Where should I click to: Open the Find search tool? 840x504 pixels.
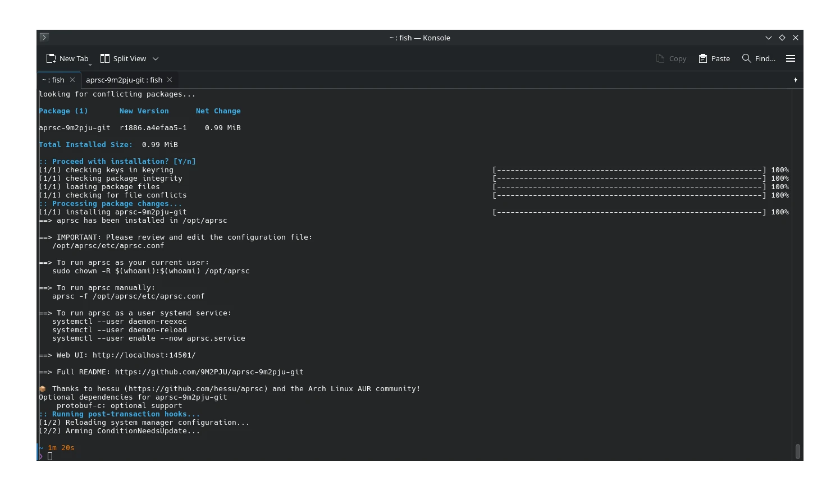(x=759, y=58)
